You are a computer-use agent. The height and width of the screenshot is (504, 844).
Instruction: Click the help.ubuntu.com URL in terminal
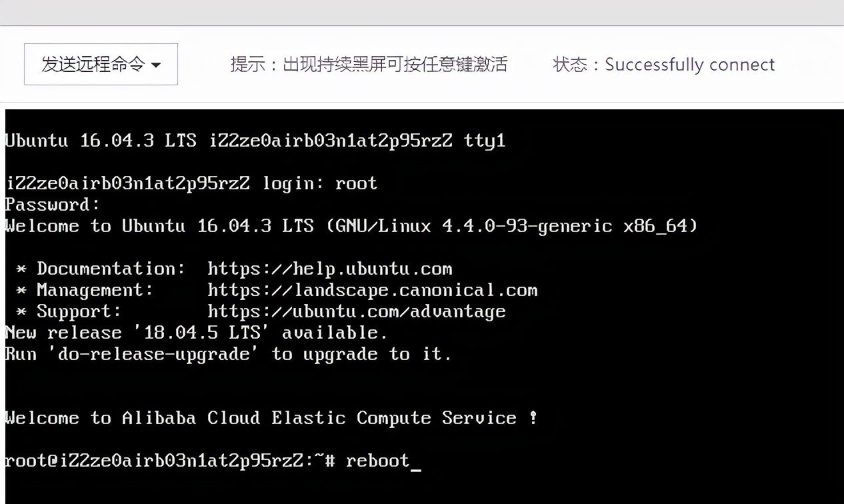pyautogui.click(x=329, y=269)
